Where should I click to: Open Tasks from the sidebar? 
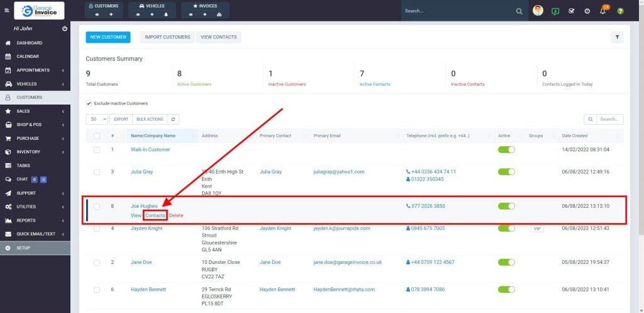[x=23, y=166]
